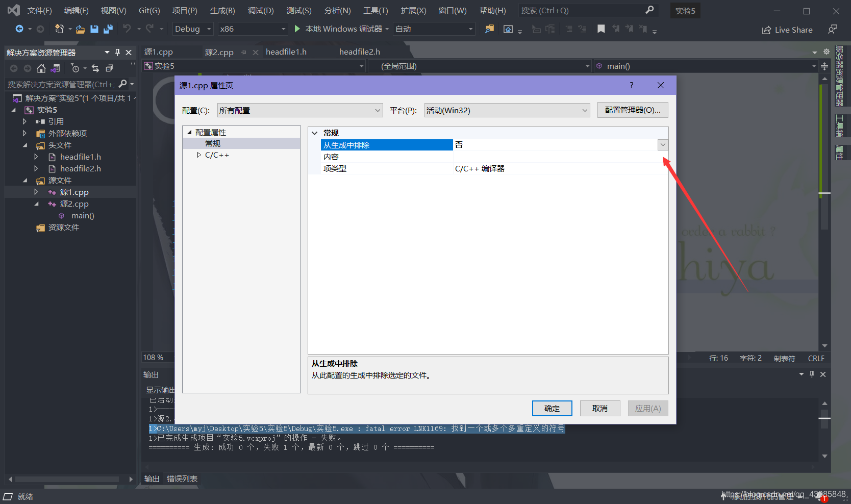Switch to the headfile2.h tab
Viewport: 851px width, 504px height.
(x=360, y=52)
